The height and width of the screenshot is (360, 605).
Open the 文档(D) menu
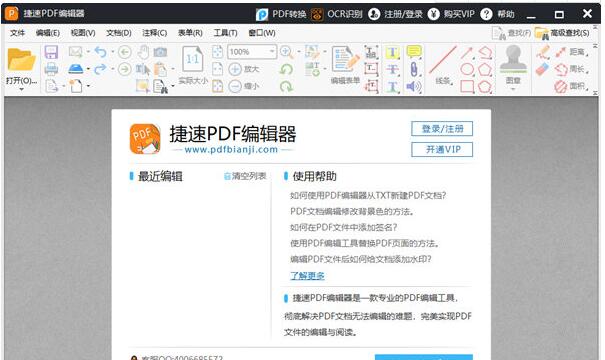[119, 33]
